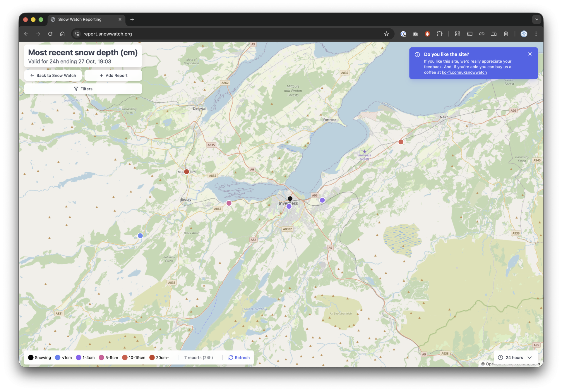Click Back to Snow Watch button
Screen dimensions: 562x392
coord(53,75)
